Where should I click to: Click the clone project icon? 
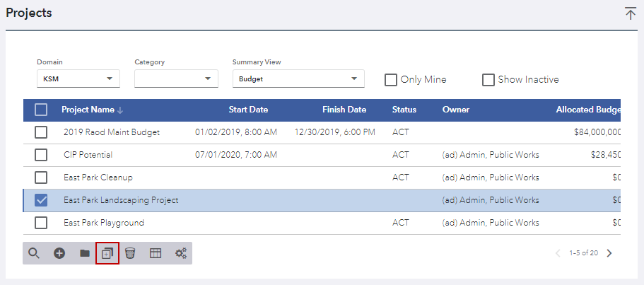[x=107, y=253]
